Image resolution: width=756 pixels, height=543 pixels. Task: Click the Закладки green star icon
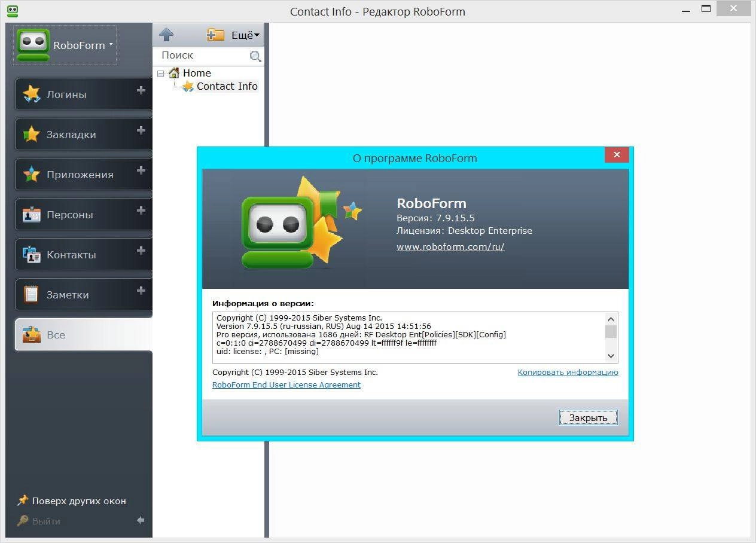(31, 134)
